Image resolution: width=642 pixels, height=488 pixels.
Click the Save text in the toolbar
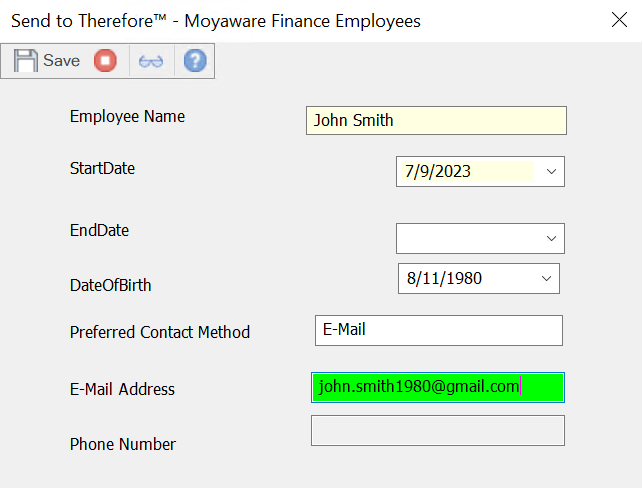61,61
